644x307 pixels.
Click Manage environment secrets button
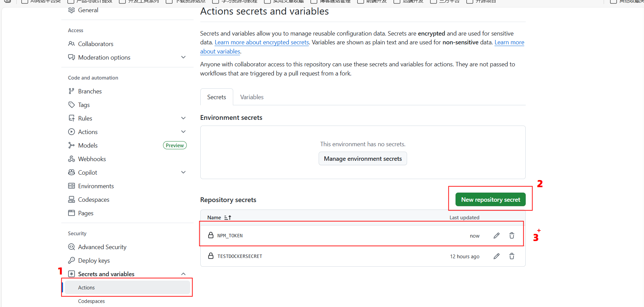pos(363,159)
